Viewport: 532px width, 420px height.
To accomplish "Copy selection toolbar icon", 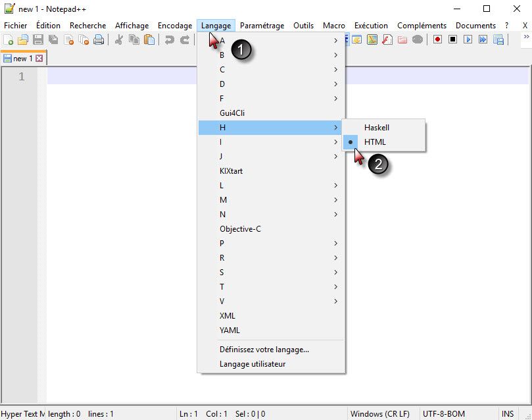I will [134, 39].
